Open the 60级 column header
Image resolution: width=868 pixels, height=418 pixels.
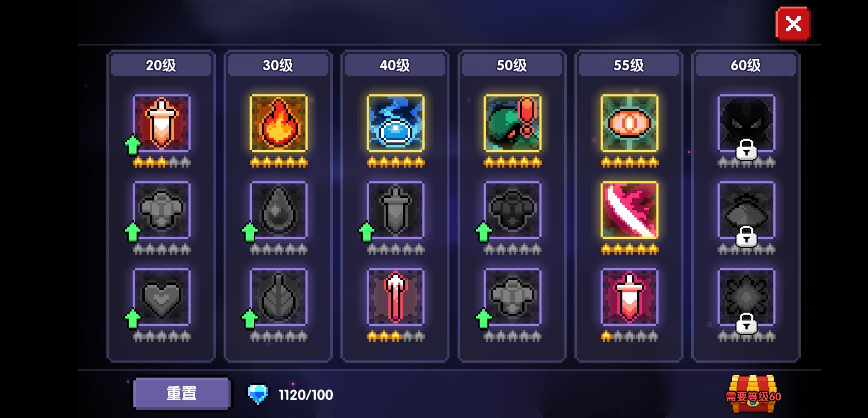pos(746,65)
